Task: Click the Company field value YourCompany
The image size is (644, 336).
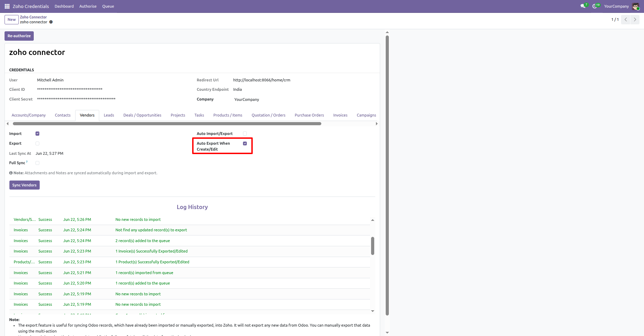Action: [246, 99]
